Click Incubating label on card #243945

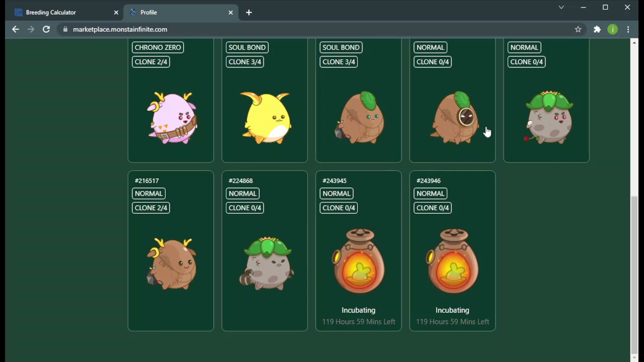point(359,310)
